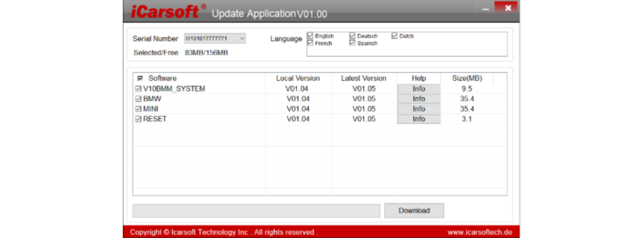Uncheck the V10BMM_SYSTEM software checkbox
This screenshot has height=238, width=644.
[138, 89]
